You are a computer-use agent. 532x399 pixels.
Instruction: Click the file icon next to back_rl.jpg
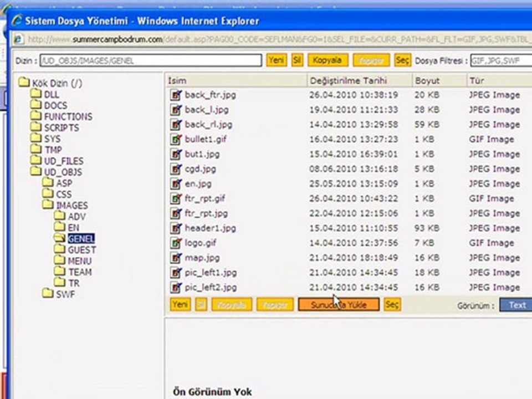tap(176, 125)
